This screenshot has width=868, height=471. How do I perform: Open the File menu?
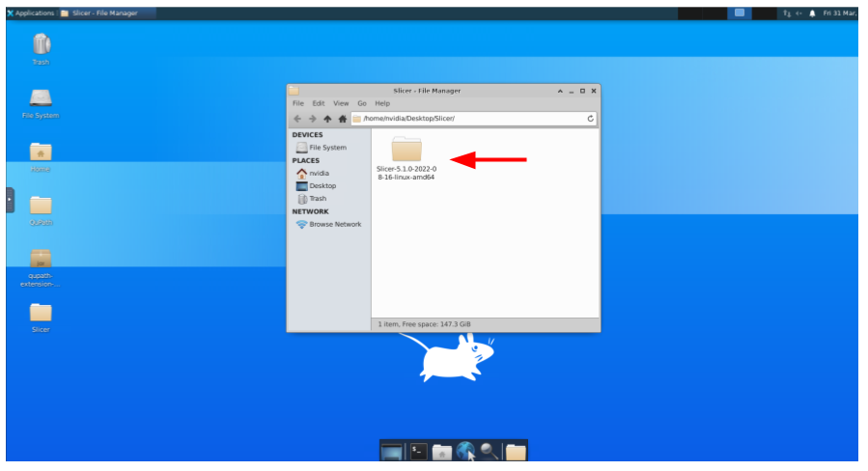click(x=298, y=103)
